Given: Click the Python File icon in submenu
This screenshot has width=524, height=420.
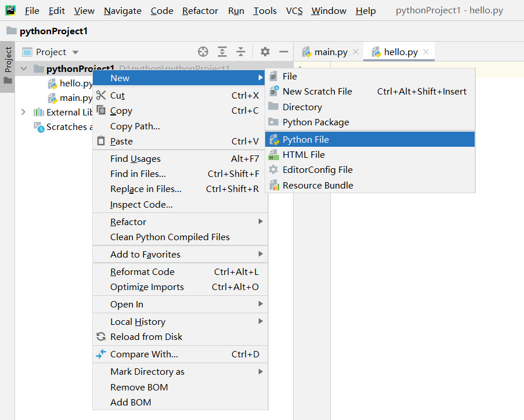Looking at the screenshot, I should click(274, 139).
